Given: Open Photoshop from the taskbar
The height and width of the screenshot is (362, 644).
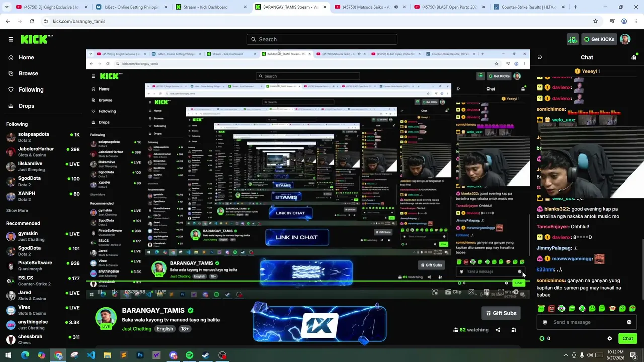Looking at the screenshot, I should pos(140,355).
